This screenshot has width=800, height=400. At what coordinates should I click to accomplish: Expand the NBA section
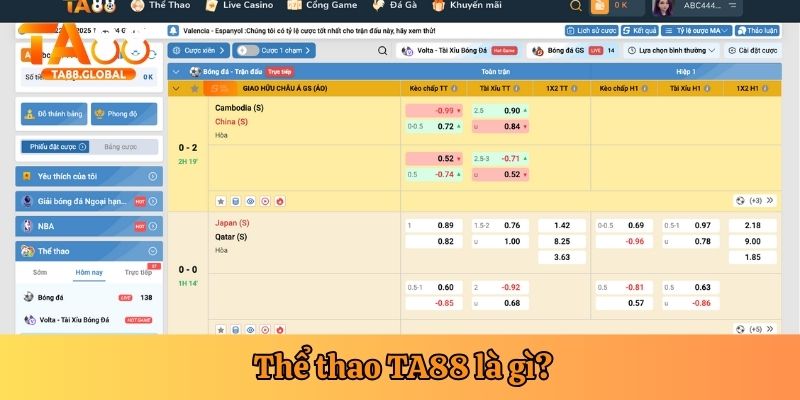[89, 226]
